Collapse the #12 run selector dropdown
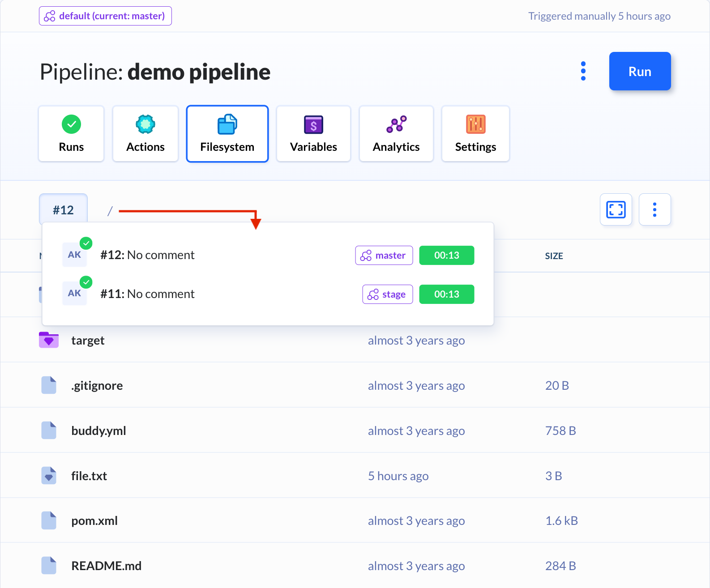 point(63,210)
